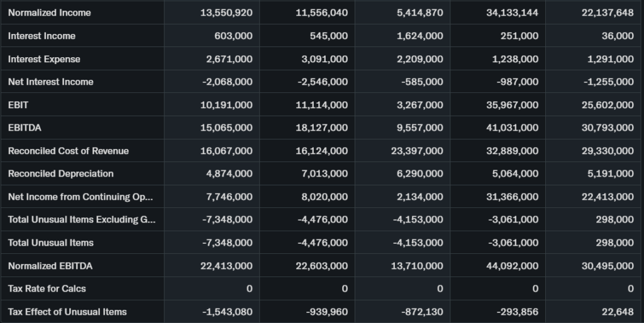
Task: Select the Tax Effect of Unusual Items label
Action: coord(67,312)
